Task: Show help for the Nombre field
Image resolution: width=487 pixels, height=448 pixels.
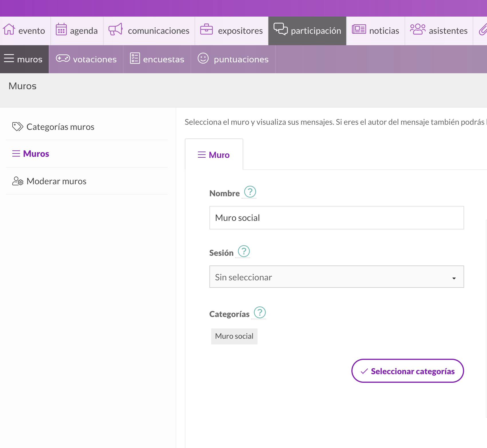Action: point(250,192)
